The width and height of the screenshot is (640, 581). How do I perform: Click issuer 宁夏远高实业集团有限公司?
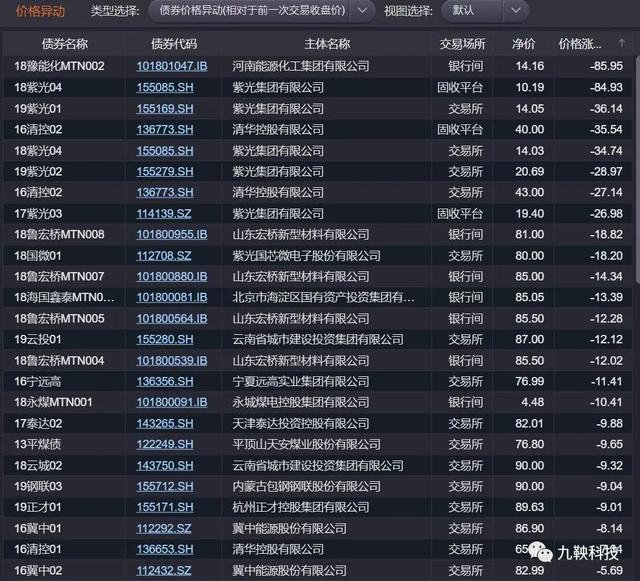(301, 381)
